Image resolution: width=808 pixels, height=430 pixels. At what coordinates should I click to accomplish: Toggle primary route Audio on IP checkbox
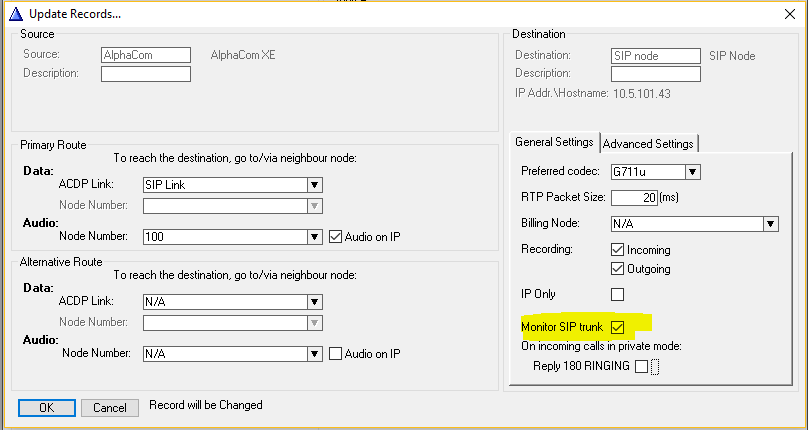tap(336, 237)
